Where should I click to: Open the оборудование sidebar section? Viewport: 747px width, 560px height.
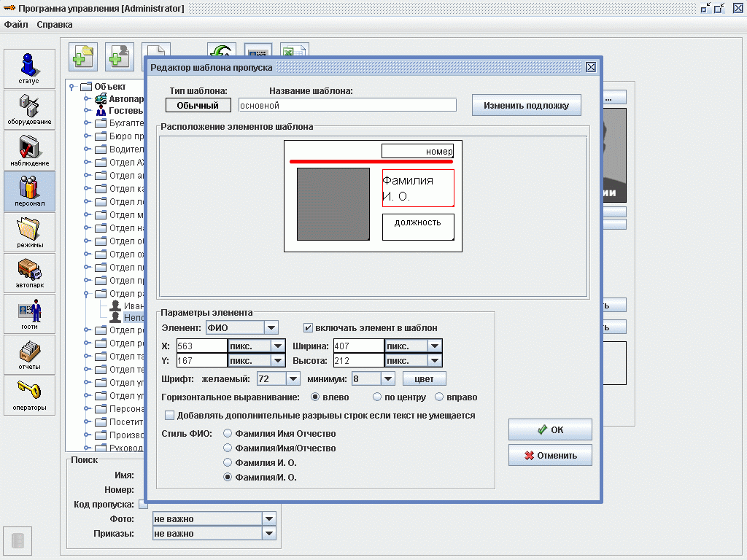coord(29,109)
